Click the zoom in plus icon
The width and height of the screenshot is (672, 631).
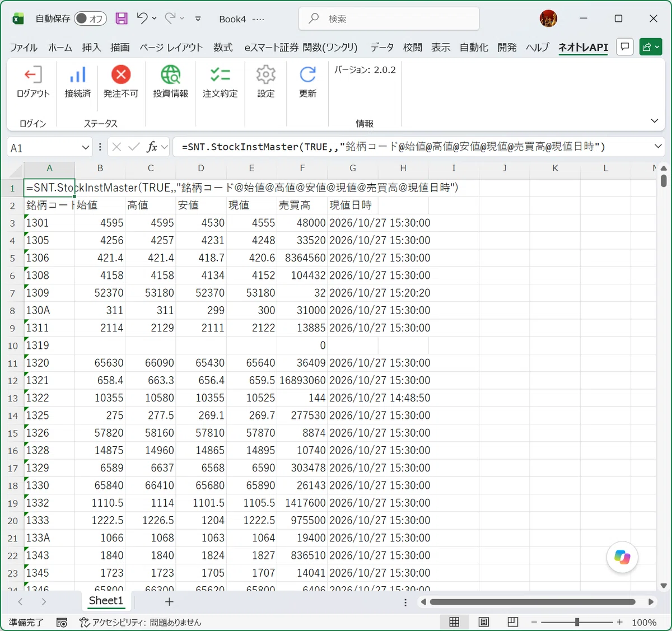click(x=619, y=622)
